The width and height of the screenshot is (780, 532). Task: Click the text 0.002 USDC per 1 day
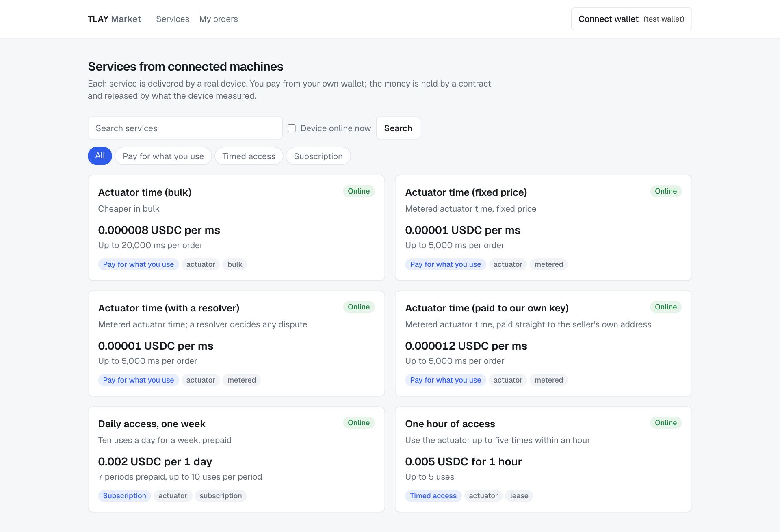coord(155,462)
